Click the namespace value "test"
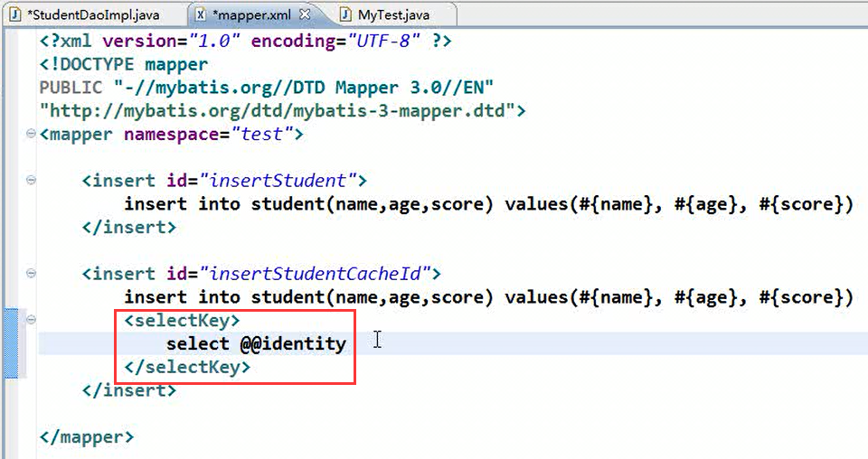This screenshot has width=868, height=459. pyautogui.click(x=262, y=134)
